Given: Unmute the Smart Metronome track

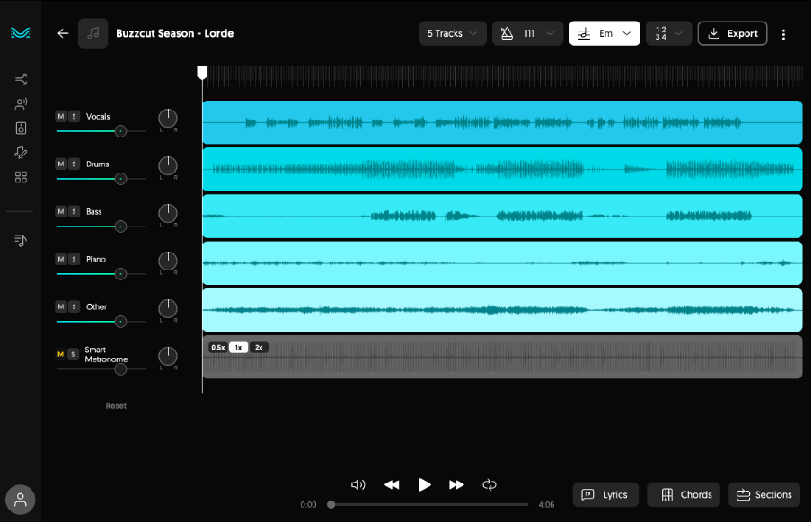Looking at the screenshot, I should click(x=61, y=354).
